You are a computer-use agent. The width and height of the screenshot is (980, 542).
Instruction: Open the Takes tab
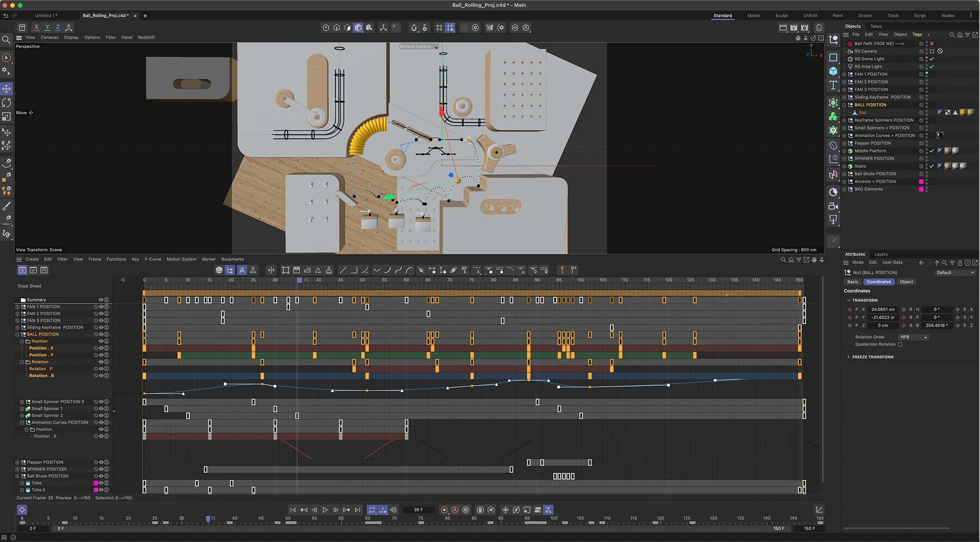point(876,27)
